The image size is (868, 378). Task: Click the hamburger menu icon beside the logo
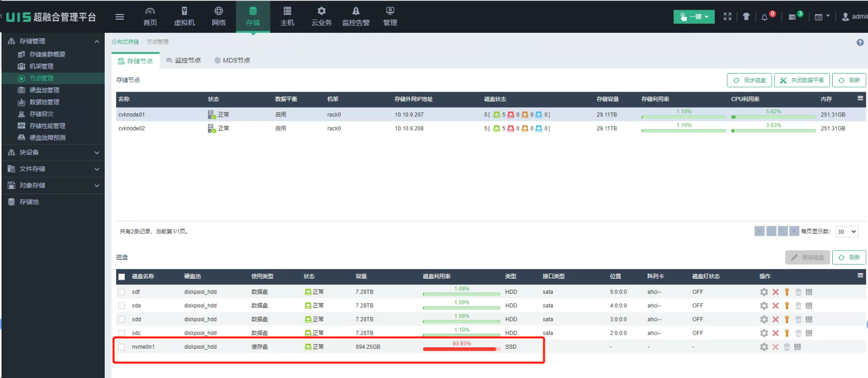click(120, 17)
